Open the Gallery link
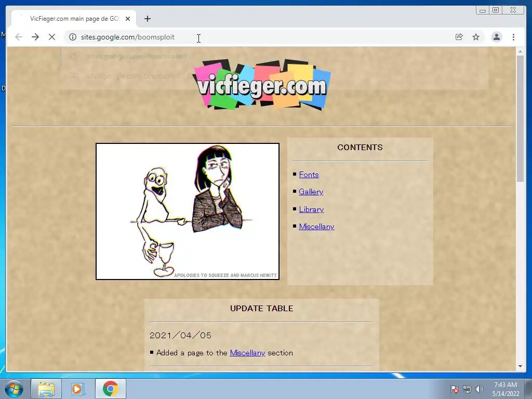This screenshot has height=399, width=532. click(311, 192)
